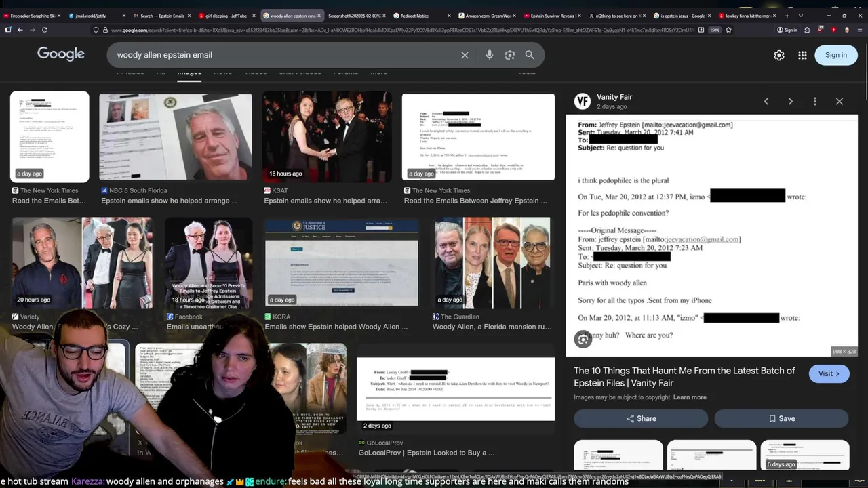
Task: Open the Variety thumbnail from 20 hours ago
Action: pos(82,263)
